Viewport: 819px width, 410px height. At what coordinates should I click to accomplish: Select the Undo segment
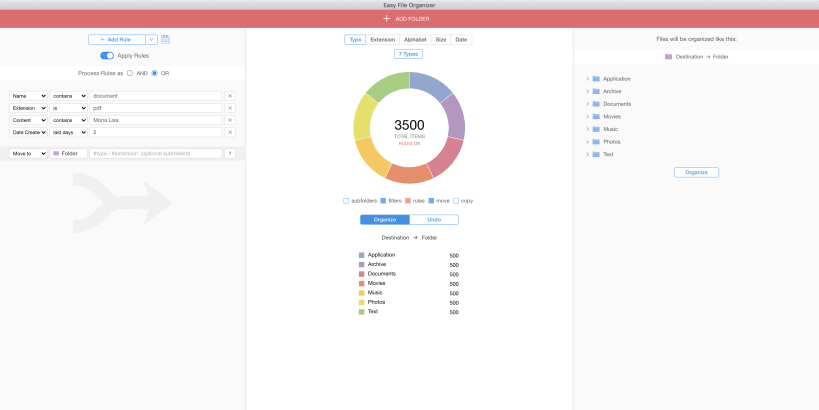point(434,220)
